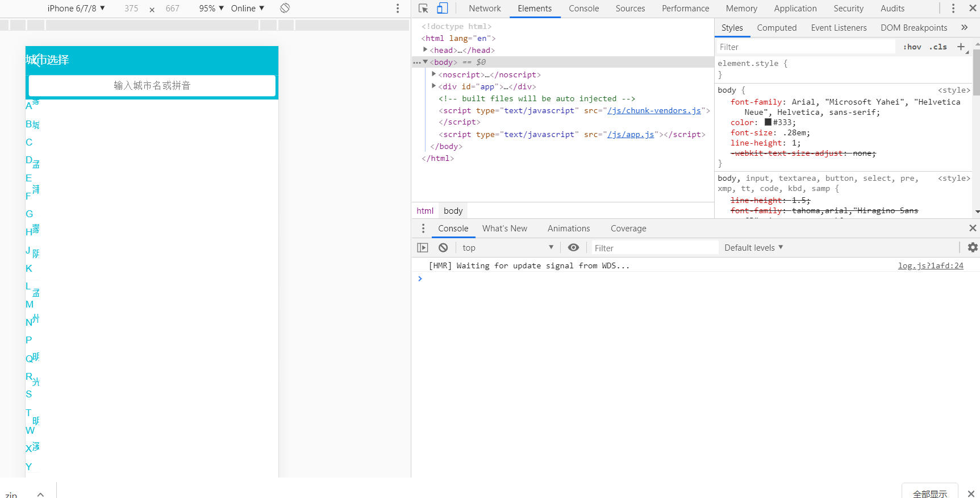Switch to the Sources tab

pos(630,8)
